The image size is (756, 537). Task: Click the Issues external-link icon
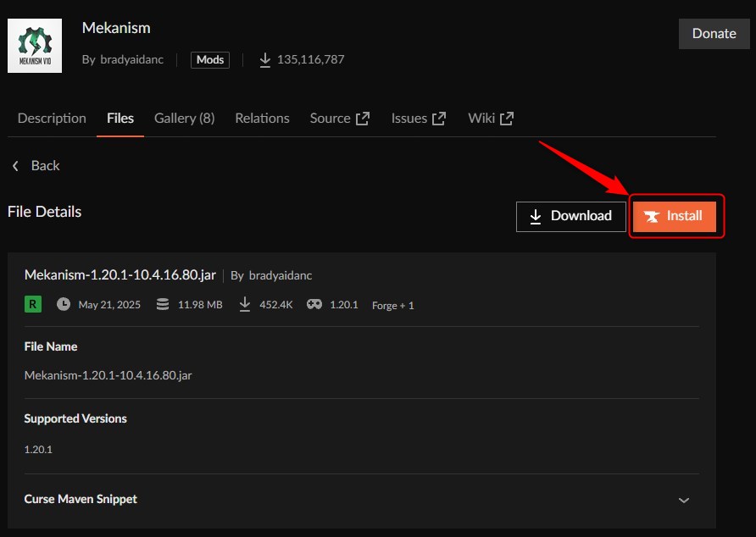439,119
